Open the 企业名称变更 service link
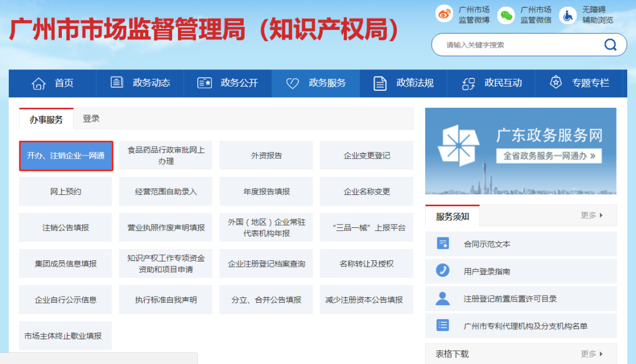636x364 pixels. (x=366, y=191)
